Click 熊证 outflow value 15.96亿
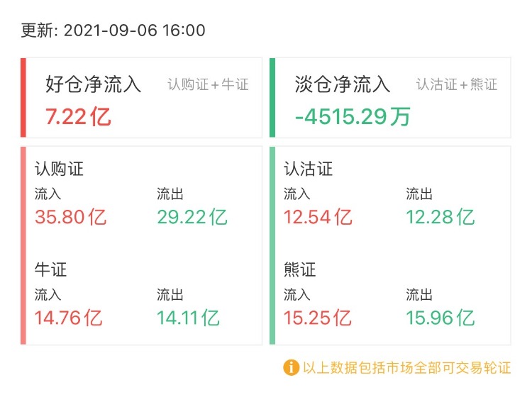532x407 pixels. pyautogui.click(x=440, y=318)
